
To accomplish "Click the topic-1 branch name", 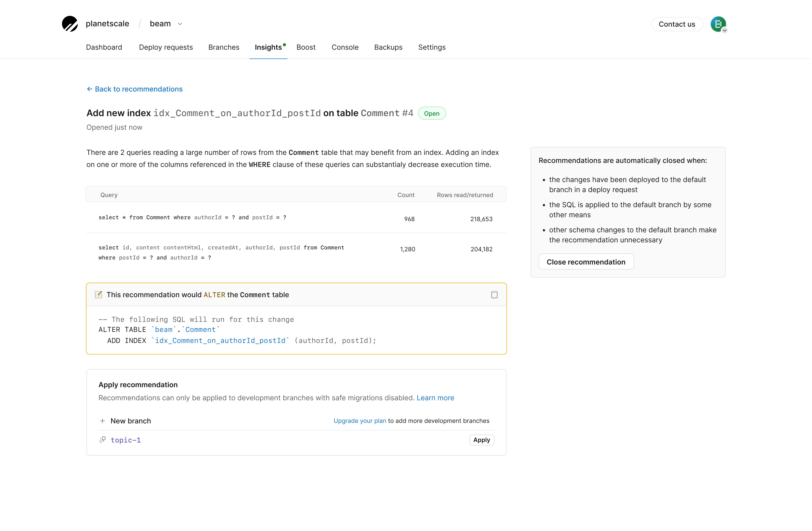I will (x=126, y=440).
